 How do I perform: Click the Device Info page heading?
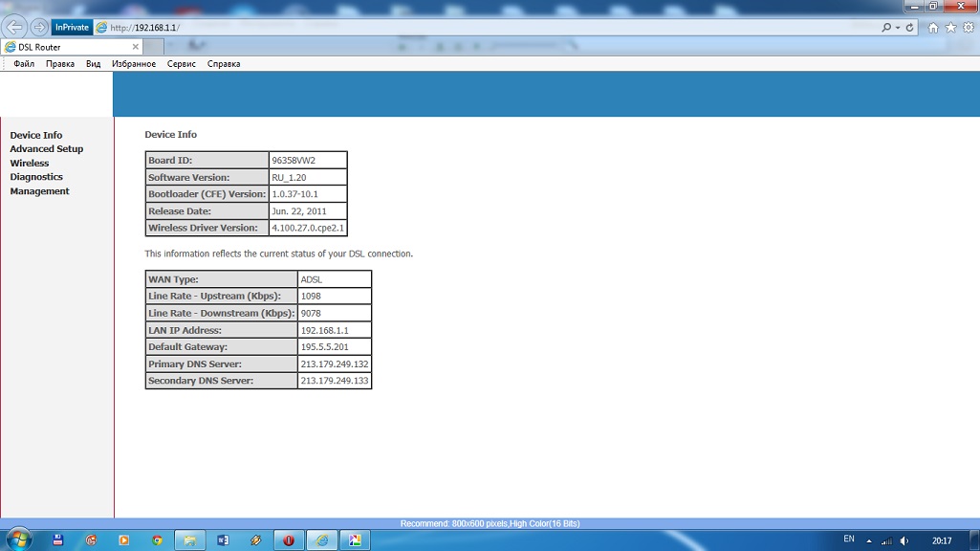(170, 135)
